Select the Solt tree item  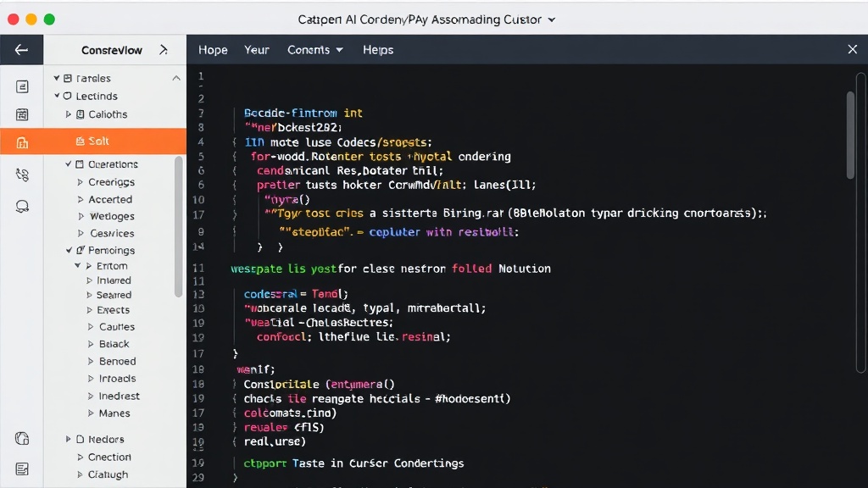coord(93,141)
